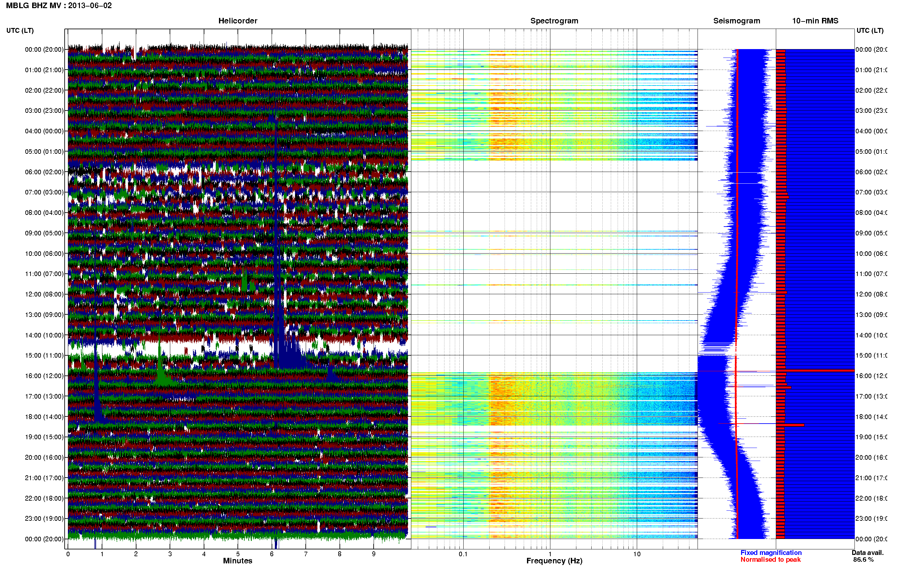The height and width of the screenshot is (578, 924).
Task: Select left axis label '17:00 (13:00)'
Action: point(44,396)
